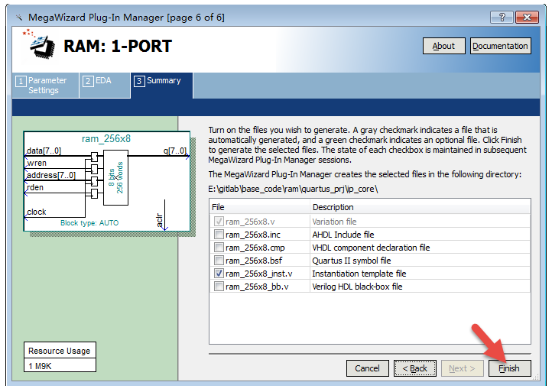Click the Cancel button
Image resolution: width=552 pixels, height=392 pixels.
coord(367,368)
